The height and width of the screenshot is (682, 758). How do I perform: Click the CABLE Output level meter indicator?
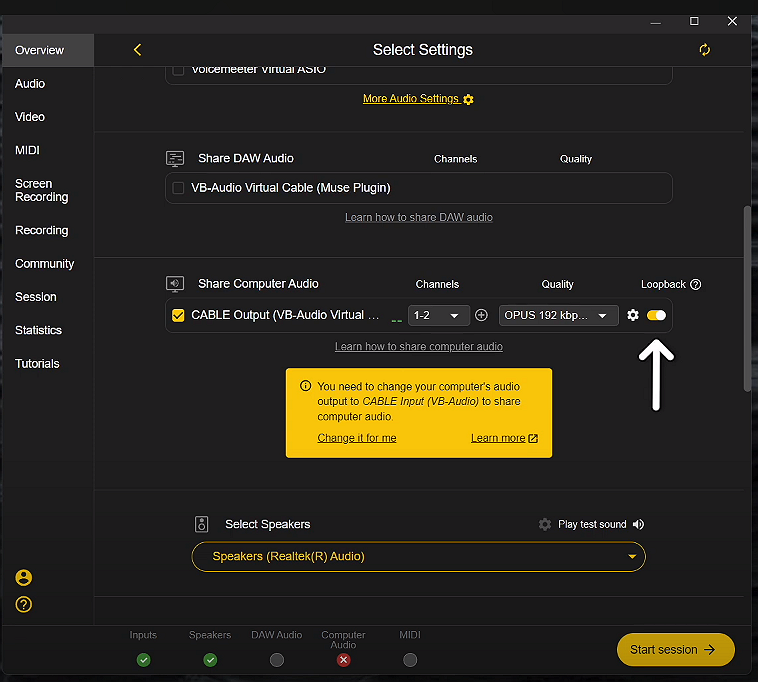click(x=397, y=320)
